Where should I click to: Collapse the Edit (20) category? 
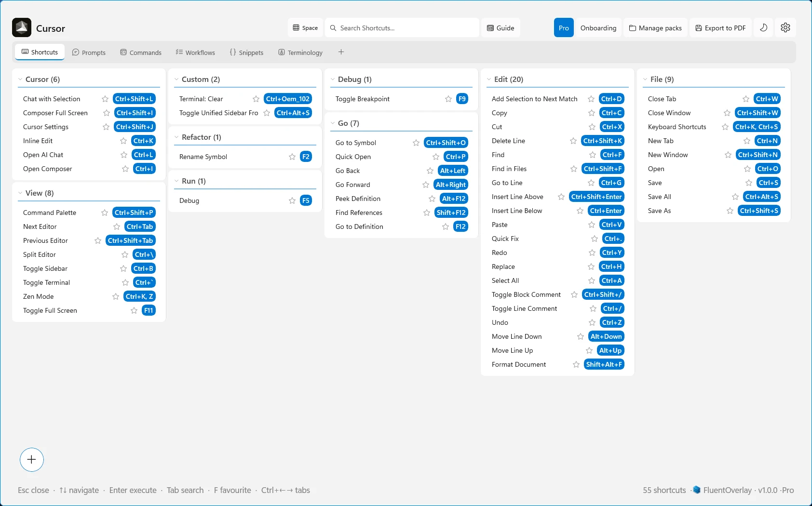pyautogui.click(x=489, y=79)
